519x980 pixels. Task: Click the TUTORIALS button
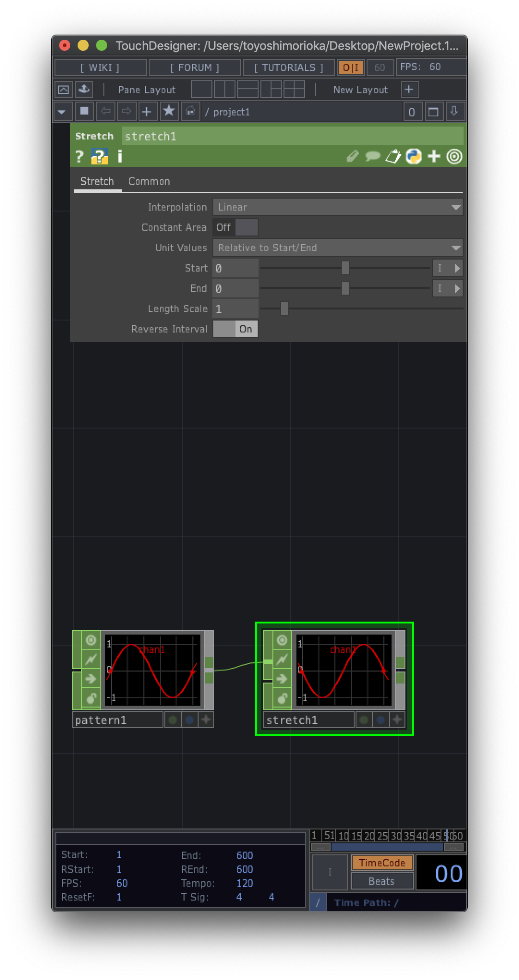tap(289, 67)
